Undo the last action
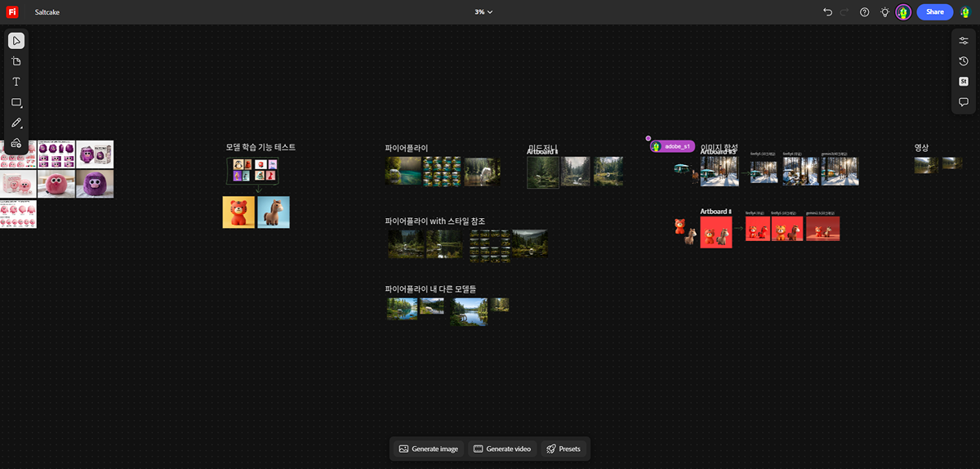980x469 pixels. [x=827, y=11]
